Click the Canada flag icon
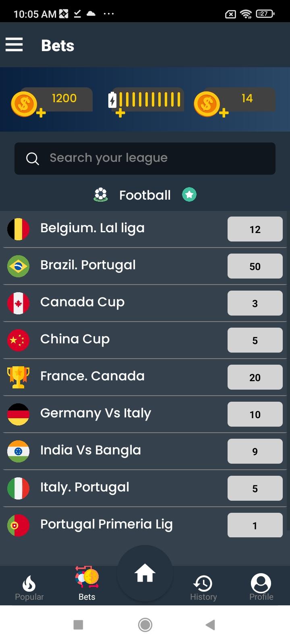This screenshot has height=644, width=290. click(x=19, y=303)
